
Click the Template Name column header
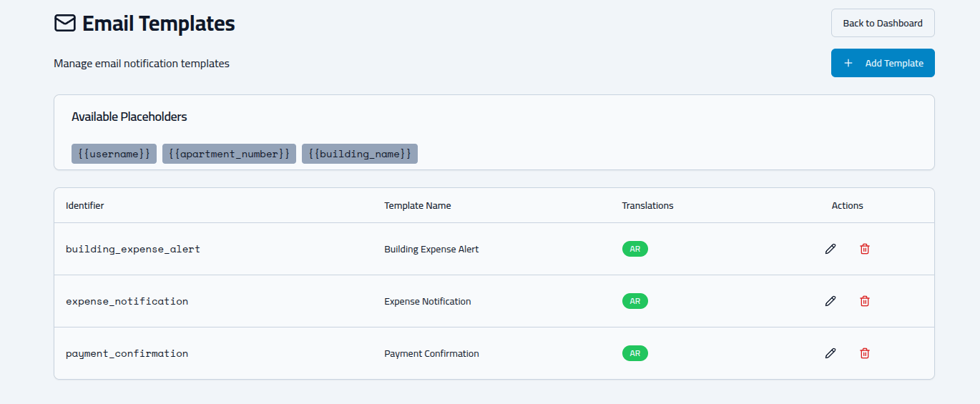coord(417,205)
